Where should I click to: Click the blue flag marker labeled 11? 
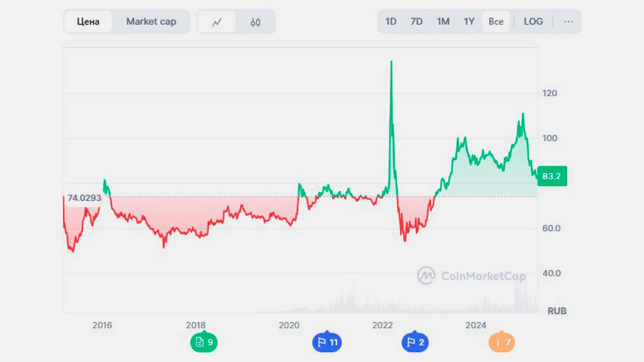click(327, 342)
